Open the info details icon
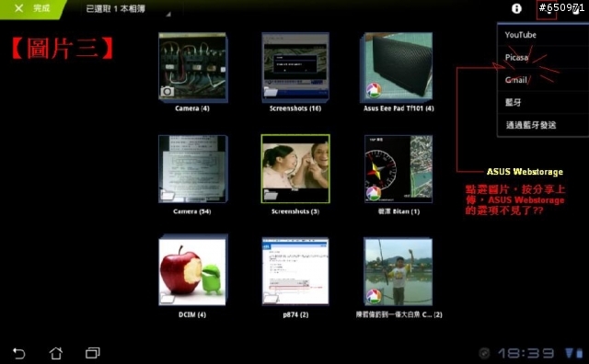 click(x=516, y=8)
